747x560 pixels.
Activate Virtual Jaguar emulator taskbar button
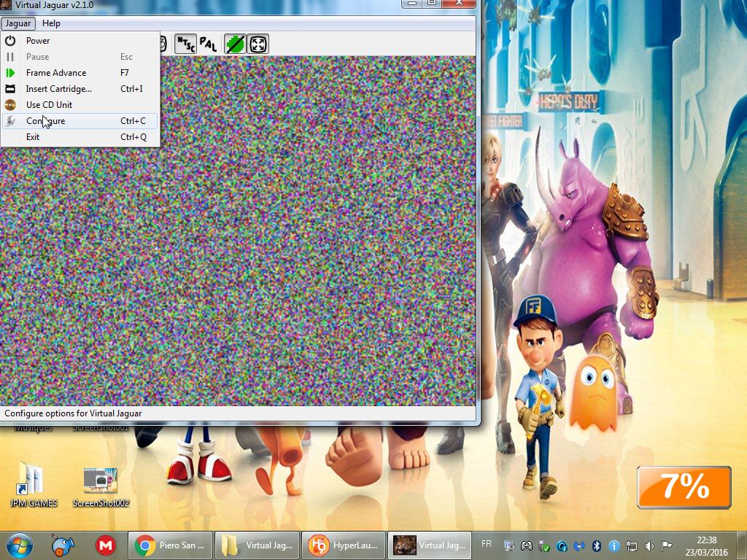[430, 545]
